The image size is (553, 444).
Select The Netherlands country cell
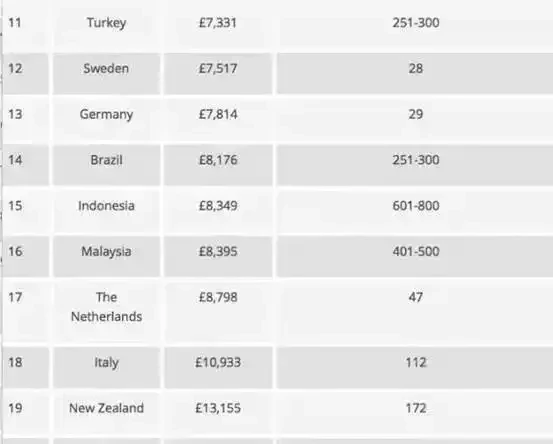[107, 312]
